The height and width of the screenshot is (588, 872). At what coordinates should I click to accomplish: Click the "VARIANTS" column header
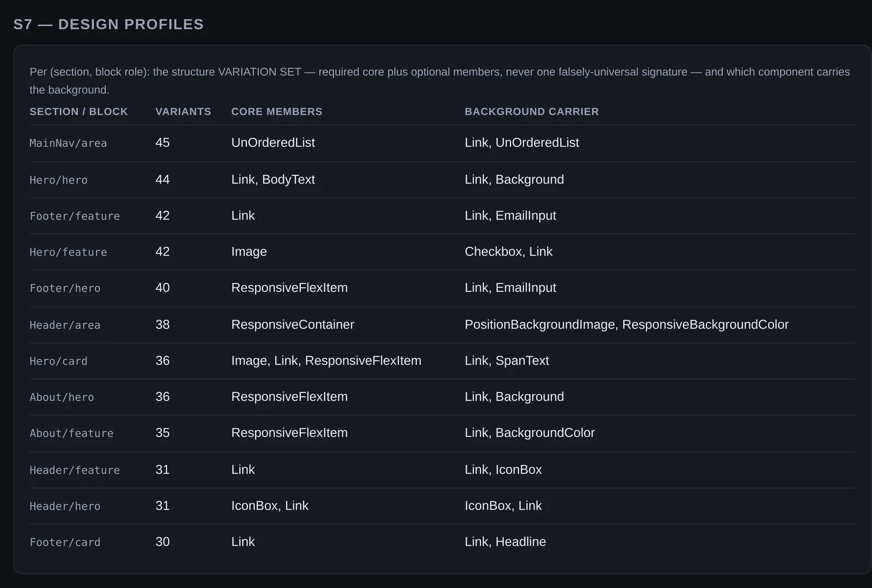tap(183, 112)
